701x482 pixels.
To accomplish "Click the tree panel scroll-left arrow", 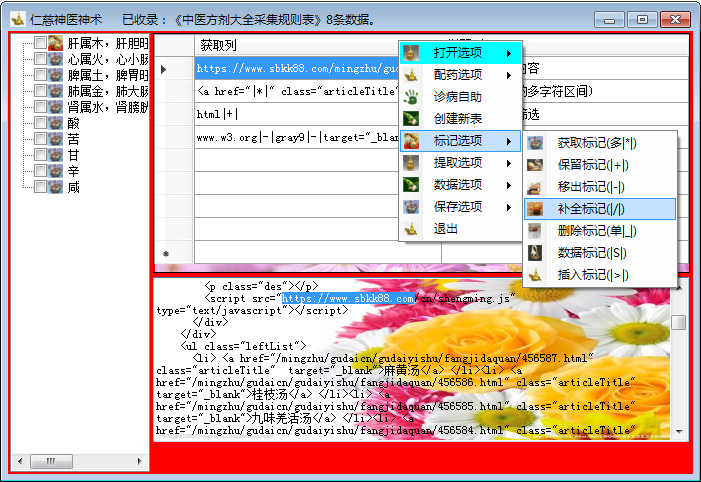I will click(20, 461).
